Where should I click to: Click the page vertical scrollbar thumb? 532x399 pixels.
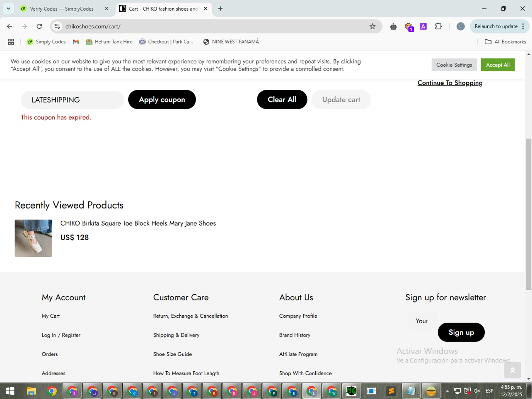[x=528, y=214]
